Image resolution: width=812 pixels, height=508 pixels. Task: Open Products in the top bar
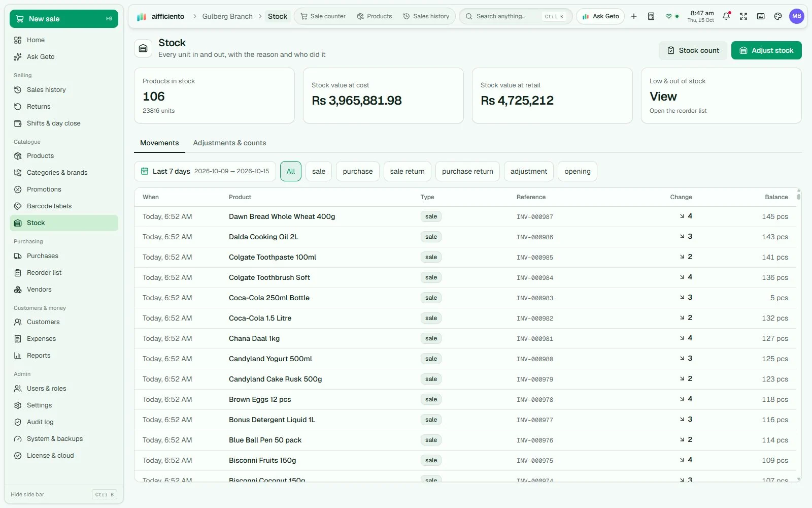pyautogui.click(x=375, y=16)
